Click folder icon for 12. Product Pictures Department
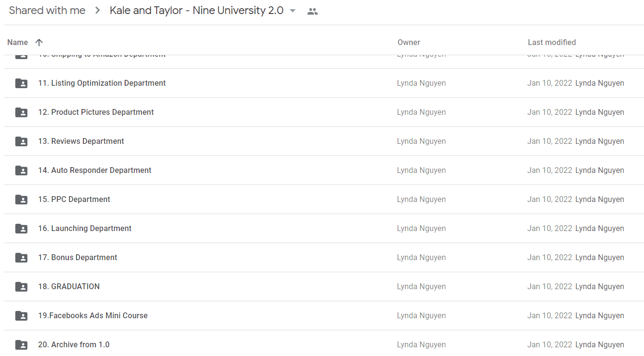The height and width of the screenshot is (356, 644). click(x=21, y=112)
